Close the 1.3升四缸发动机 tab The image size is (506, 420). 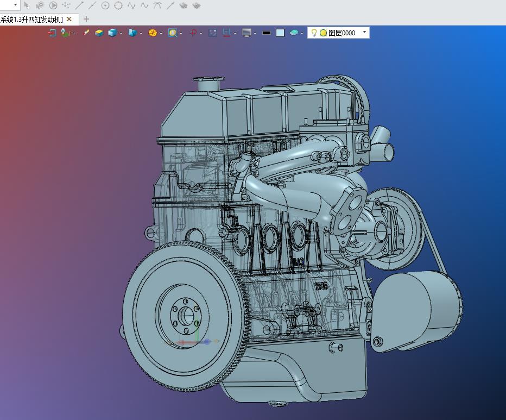click(x=69, y=19)
